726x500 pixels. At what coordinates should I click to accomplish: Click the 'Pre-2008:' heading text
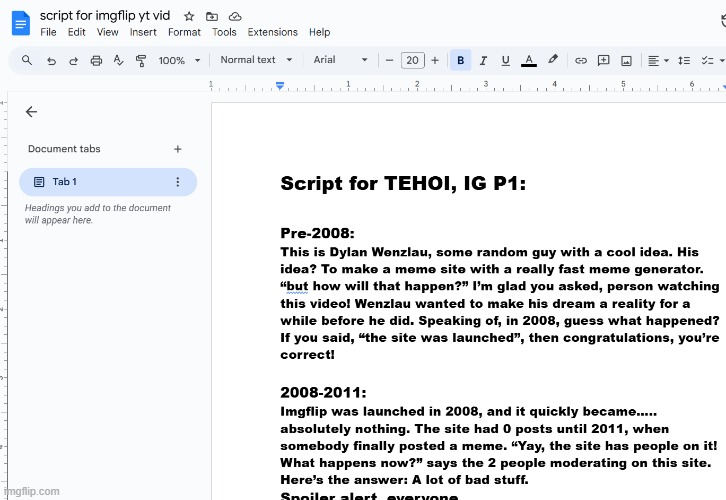point(318,233)
